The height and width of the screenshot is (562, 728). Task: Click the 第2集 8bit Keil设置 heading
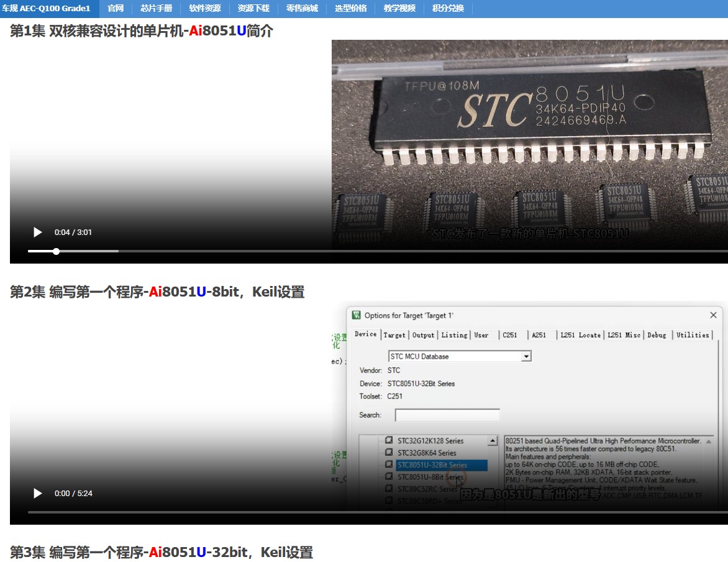[x=157, y=292]
